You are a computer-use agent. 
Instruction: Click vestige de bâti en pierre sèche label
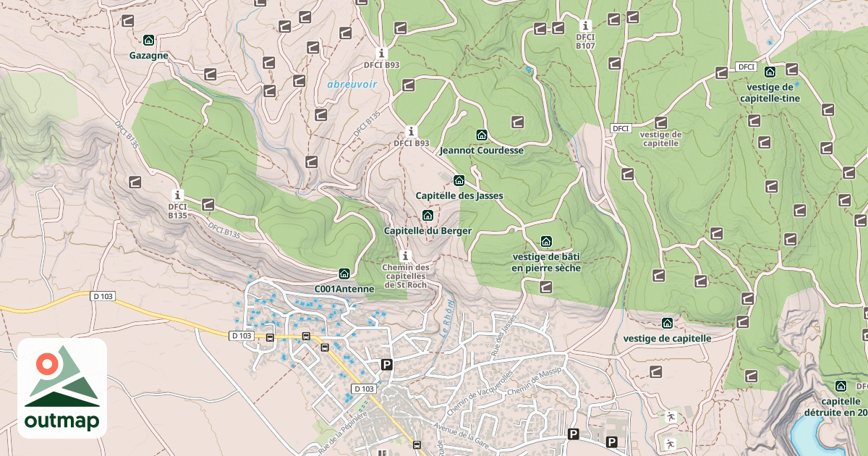[546, 262]
